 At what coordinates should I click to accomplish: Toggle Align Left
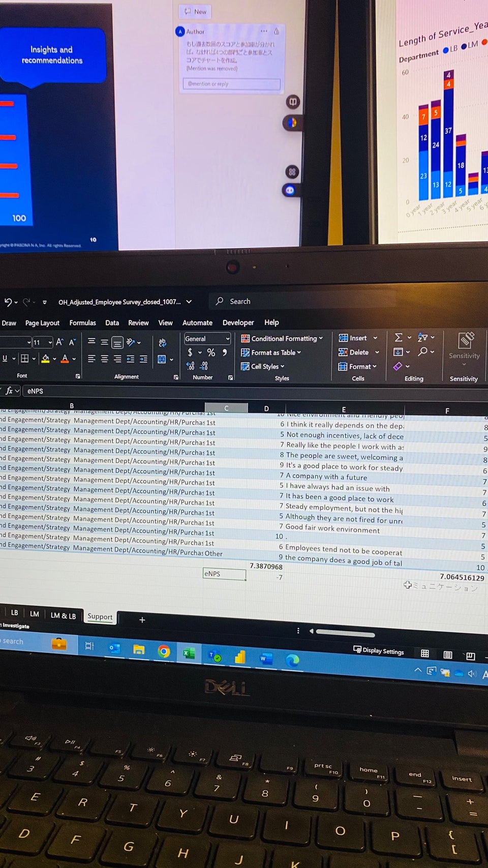[x=91, y=359]
